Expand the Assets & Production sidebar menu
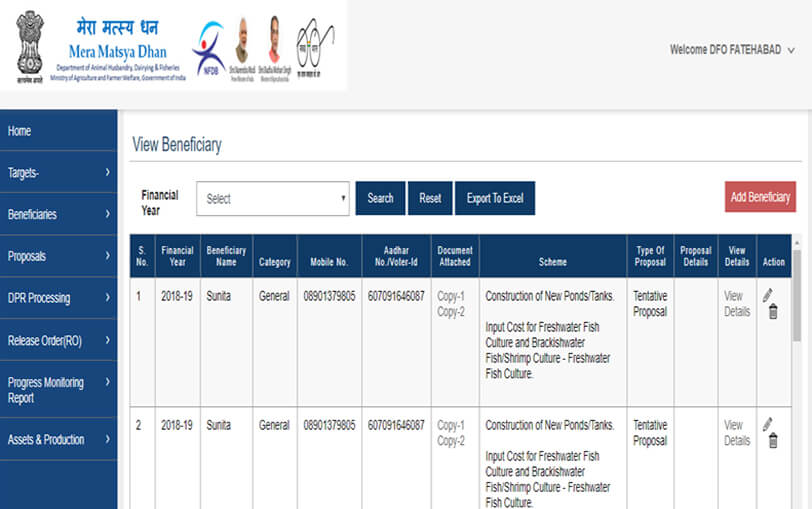 59,440
